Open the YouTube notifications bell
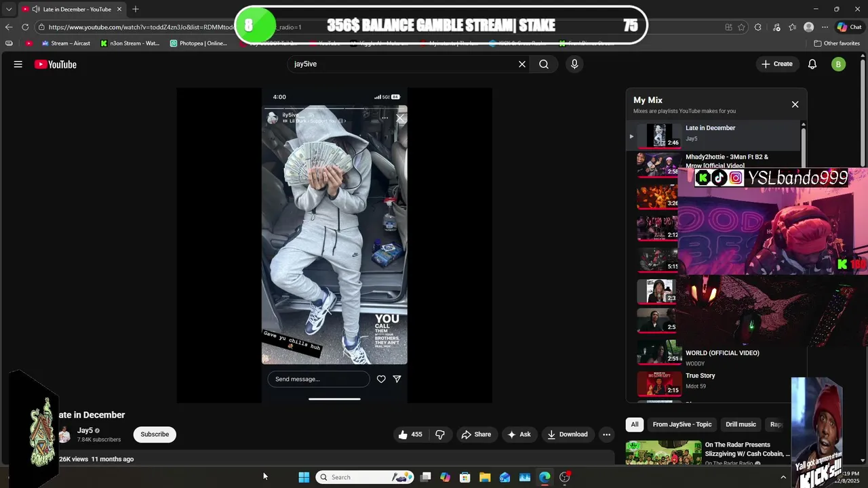868x488 pixels. tap(812, 64)
